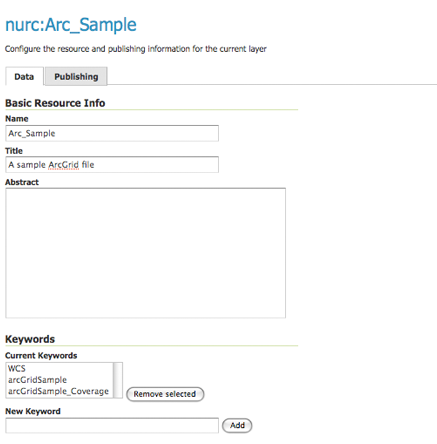
Task: Click the Add keyword button
Action: tap(237, 425)
